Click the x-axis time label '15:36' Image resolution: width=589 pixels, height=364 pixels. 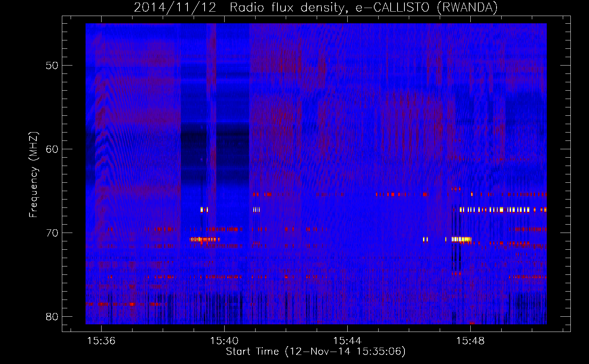pyautogui.click(x=102, y=341)
